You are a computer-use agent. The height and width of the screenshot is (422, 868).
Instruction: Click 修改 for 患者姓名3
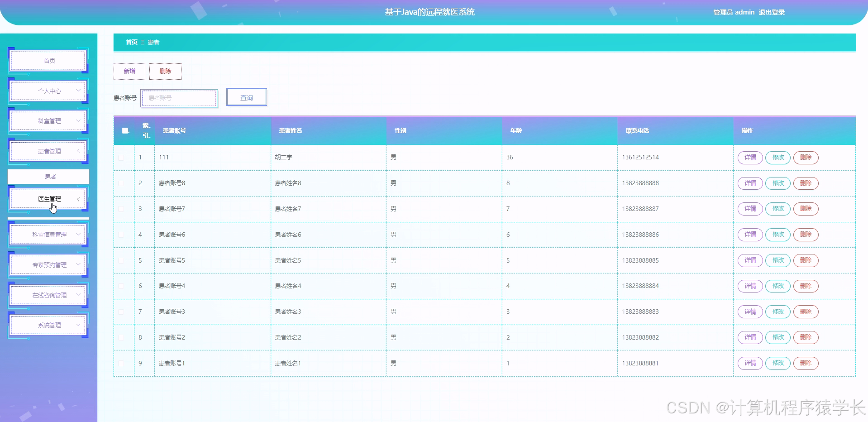[x=778, y=312]
